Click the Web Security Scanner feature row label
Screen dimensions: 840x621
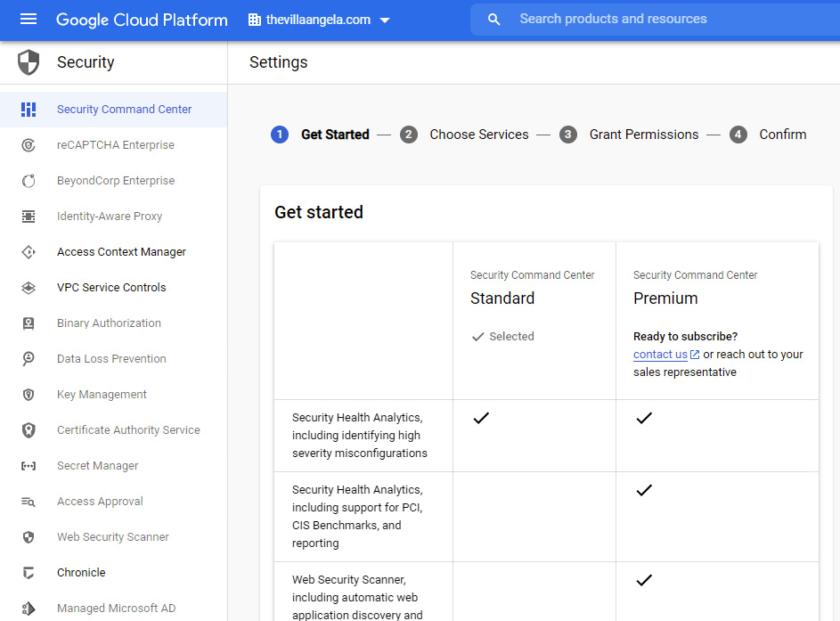pyautogui.click(x=357, y=597)
